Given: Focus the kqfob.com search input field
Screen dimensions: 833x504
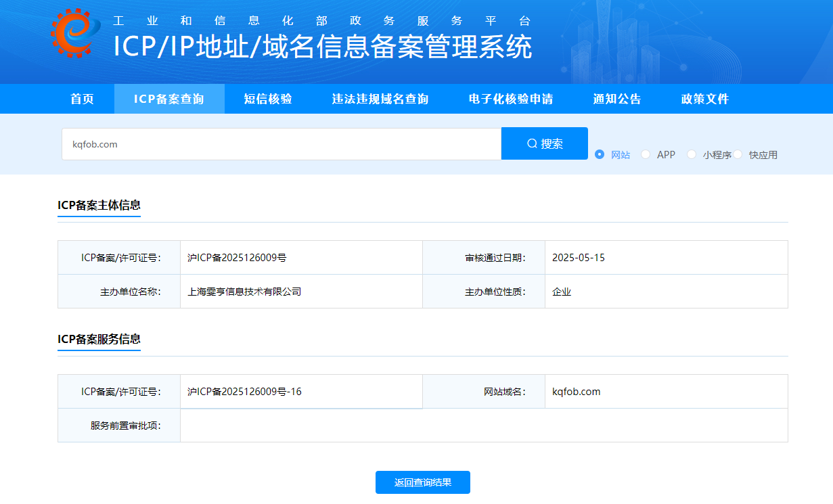Looking at the screenshot, I should click(x=282, y=144).
